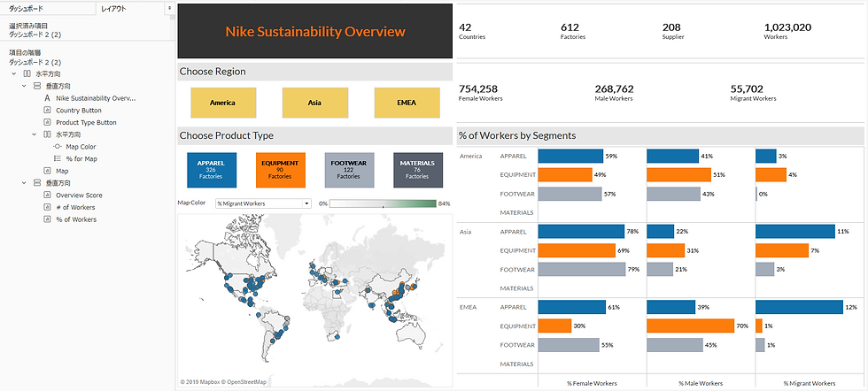Click the EMEA region label in the chart
The width and height of the screenshot is (868, 391).
click(x=468, y=307)
